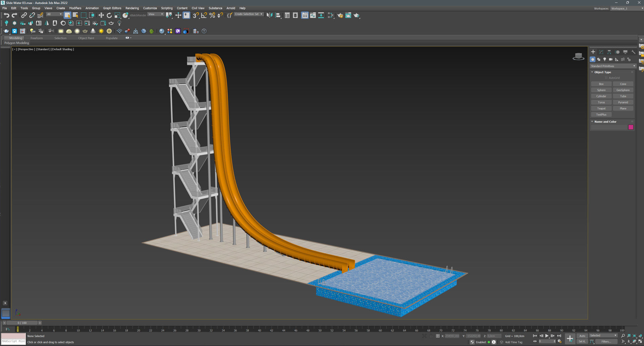Viewport: 644px width, 346px height.
Task: Open the Display panel tab icon
Action: 625,52
